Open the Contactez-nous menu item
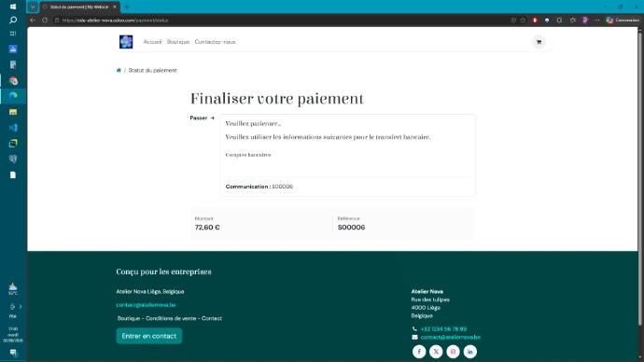 click(215, 42)
